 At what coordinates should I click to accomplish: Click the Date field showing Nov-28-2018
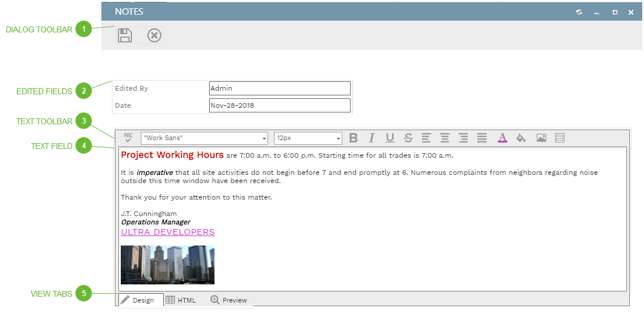pyautogui.click(x=280, y=105)
